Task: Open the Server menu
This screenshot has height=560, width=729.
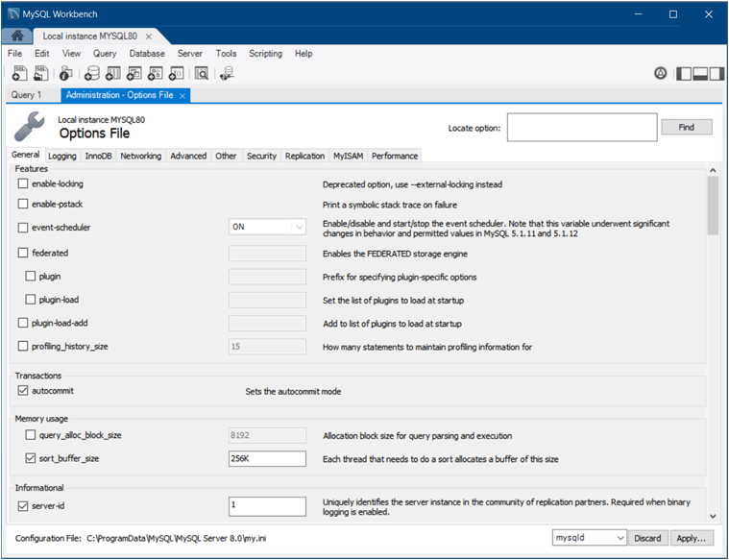Action: (x=190, y=54)
